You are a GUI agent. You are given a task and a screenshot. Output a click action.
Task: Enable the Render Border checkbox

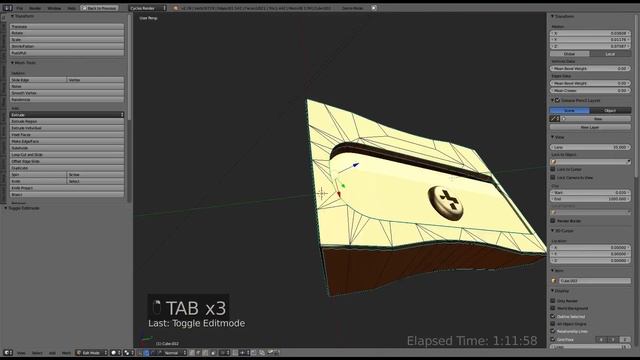click(x=553, y=221)
